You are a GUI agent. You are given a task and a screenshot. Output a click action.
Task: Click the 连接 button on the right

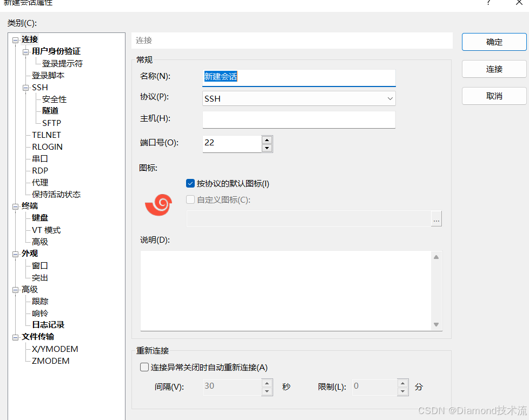(x=494, y=69)
